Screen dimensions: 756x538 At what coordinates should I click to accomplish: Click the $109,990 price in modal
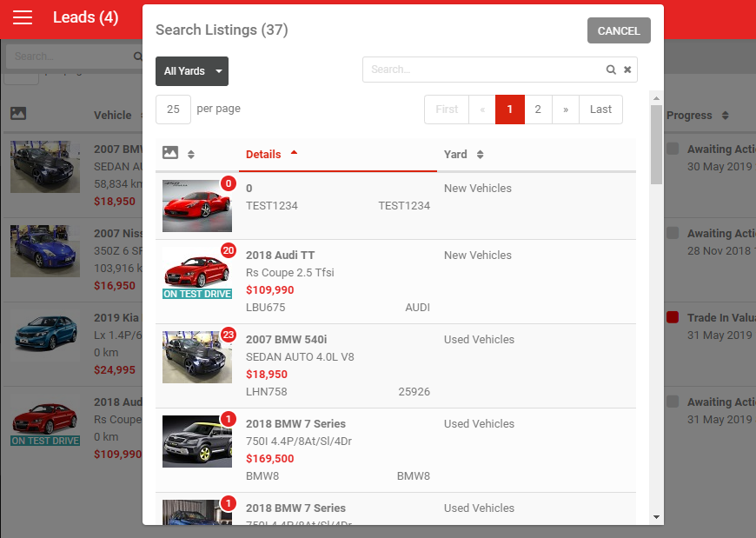coord(270,289)
